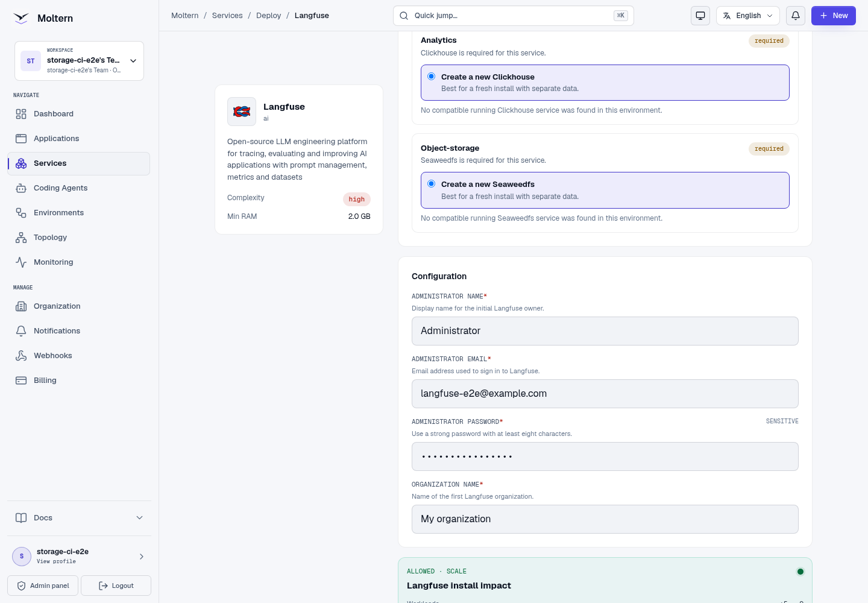Select the Services cubes icon

[x=21, y=163]
